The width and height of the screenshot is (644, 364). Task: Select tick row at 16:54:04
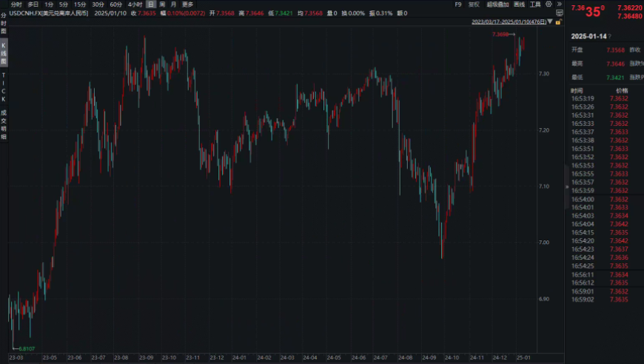pyautogui.click(x=605, y=224)
